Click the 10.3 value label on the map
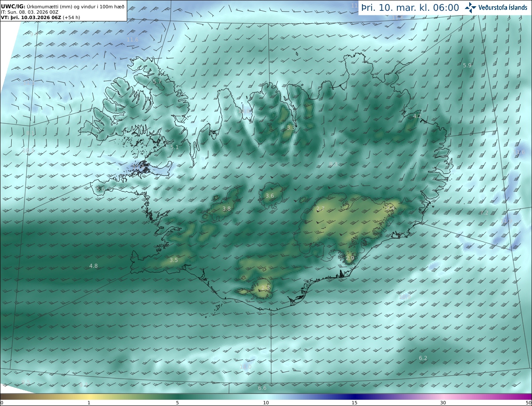 28,151
